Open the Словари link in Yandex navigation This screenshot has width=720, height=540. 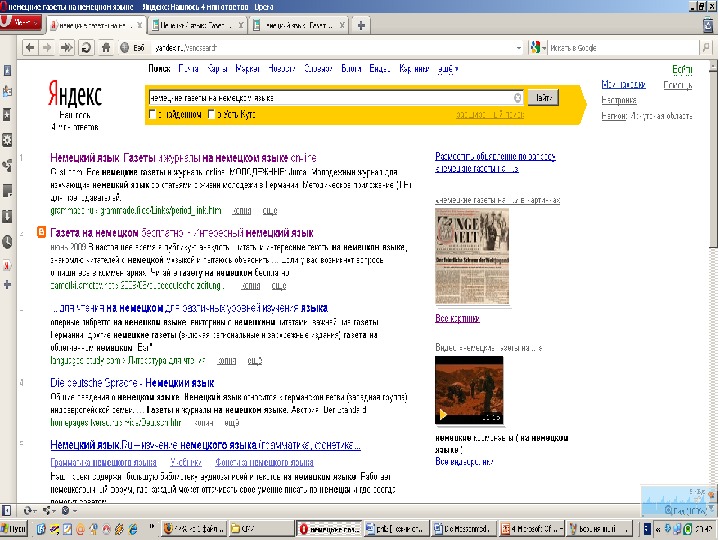(318, 69)
